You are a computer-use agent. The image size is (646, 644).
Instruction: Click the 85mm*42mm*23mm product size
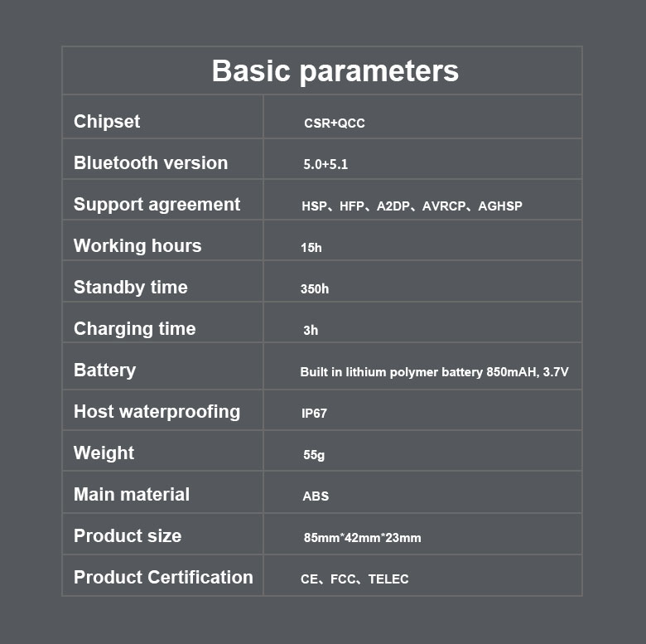tap(363, 538)
